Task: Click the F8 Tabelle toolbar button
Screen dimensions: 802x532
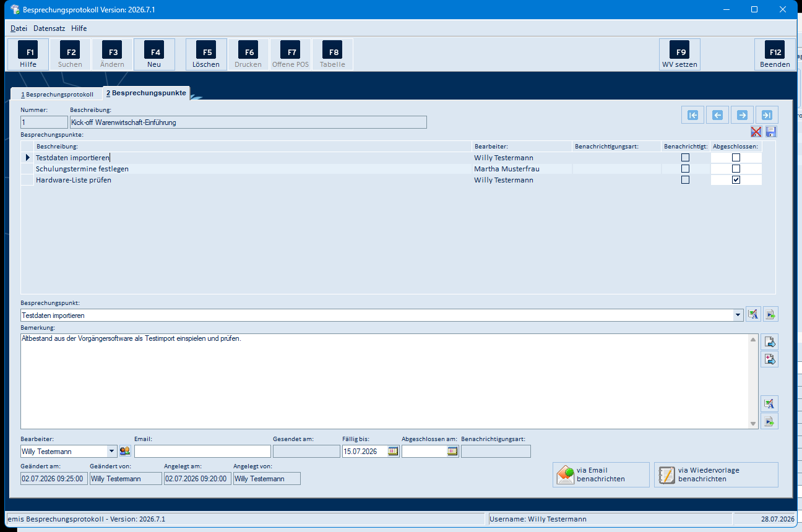Action: pos(332,54)
